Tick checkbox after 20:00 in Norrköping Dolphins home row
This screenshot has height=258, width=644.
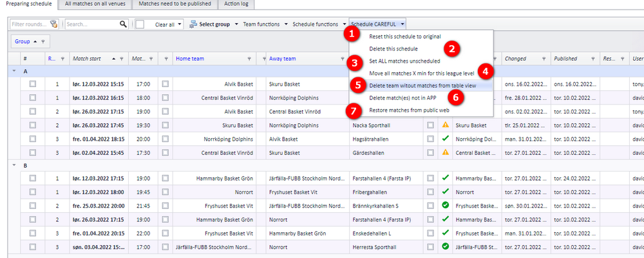click(165, 139)
